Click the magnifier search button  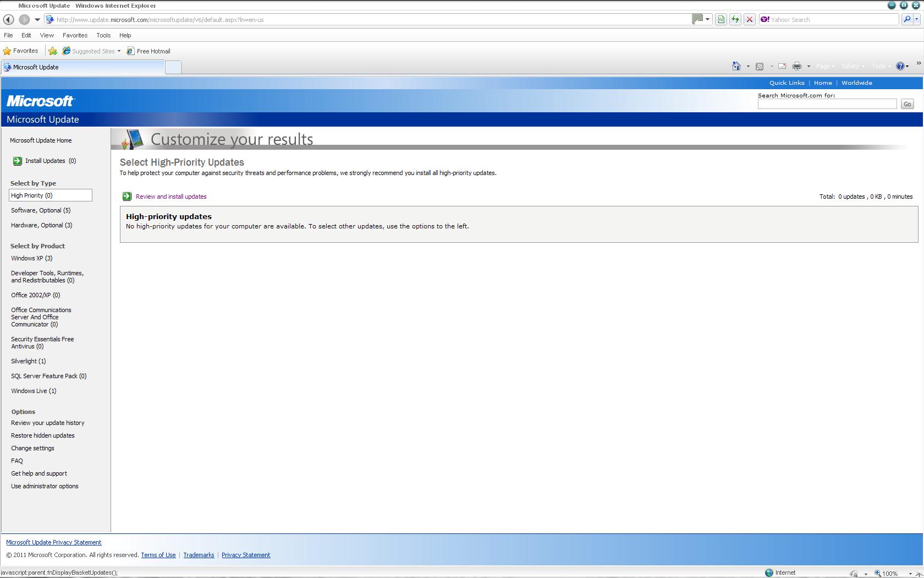906,20
